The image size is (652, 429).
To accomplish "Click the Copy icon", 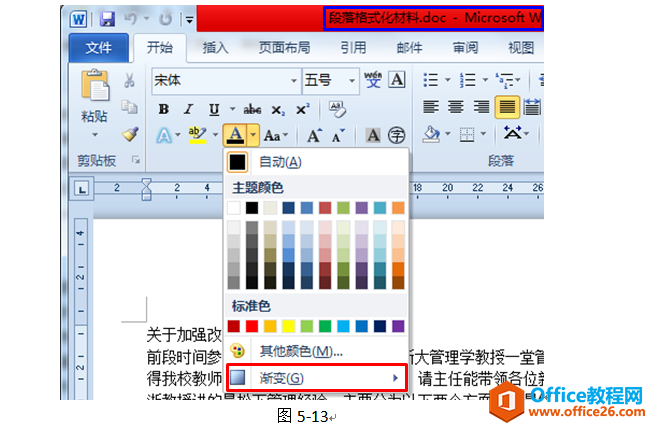I will pos(129,107).
